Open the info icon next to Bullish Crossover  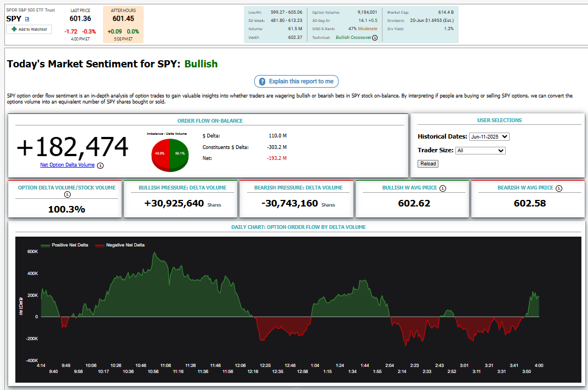pyautogui.click(x=375, y=38)
